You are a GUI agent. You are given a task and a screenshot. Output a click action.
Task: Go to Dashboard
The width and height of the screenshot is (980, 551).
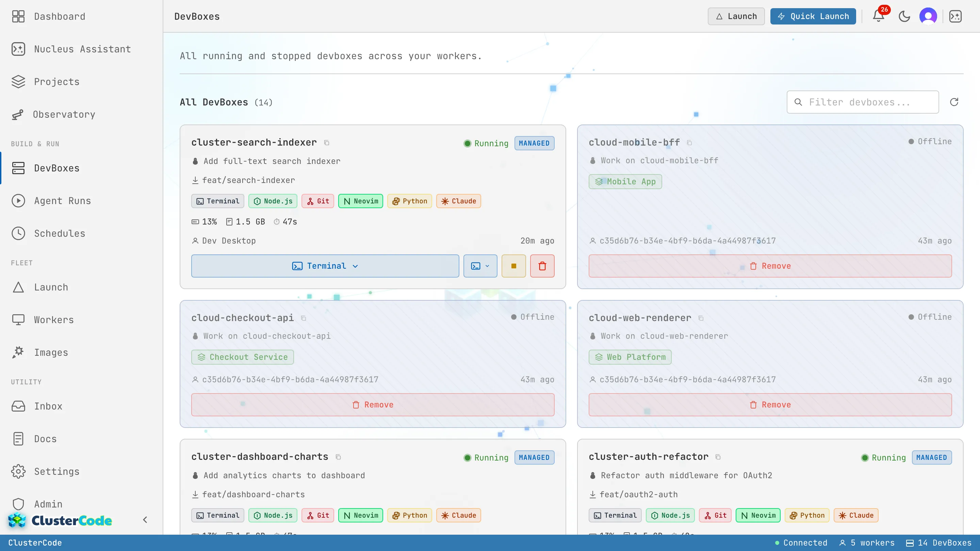(x=81, y=16)
